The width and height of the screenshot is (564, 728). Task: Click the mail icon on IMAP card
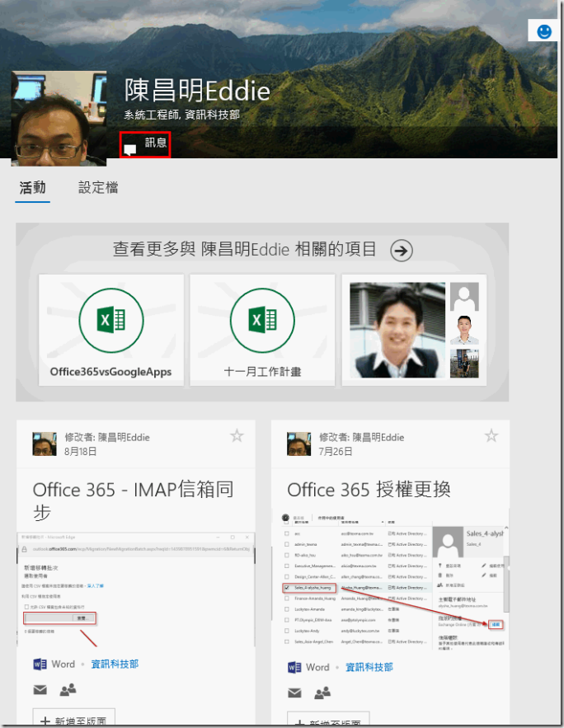[x=40, y=690]
